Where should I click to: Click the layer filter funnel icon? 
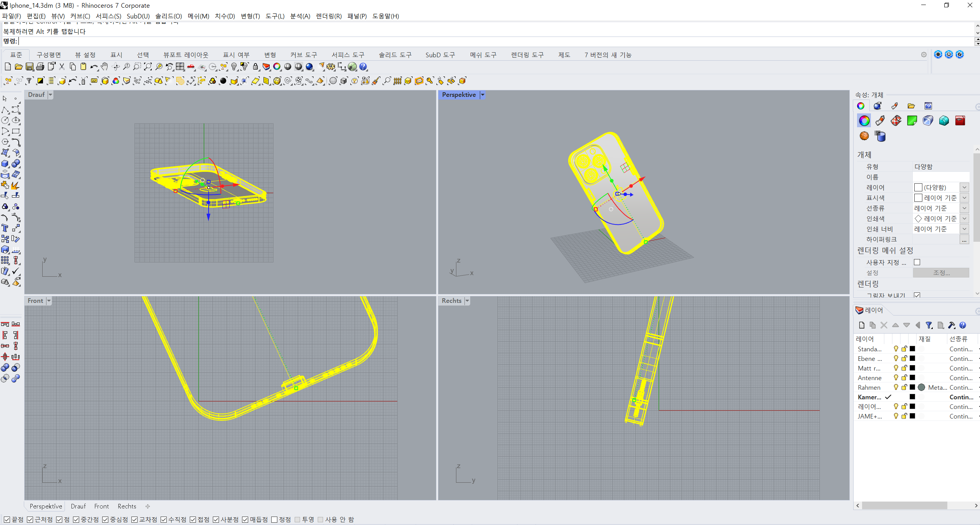929,325
